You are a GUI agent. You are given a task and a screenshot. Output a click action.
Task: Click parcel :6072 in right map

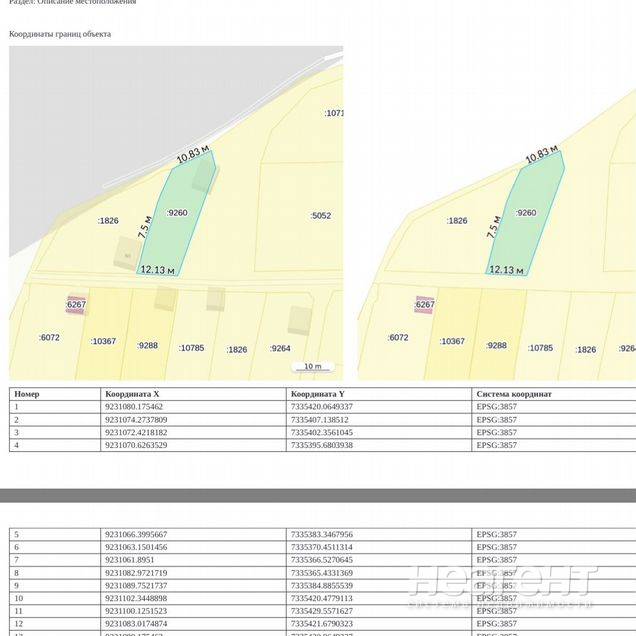[398, 338]
